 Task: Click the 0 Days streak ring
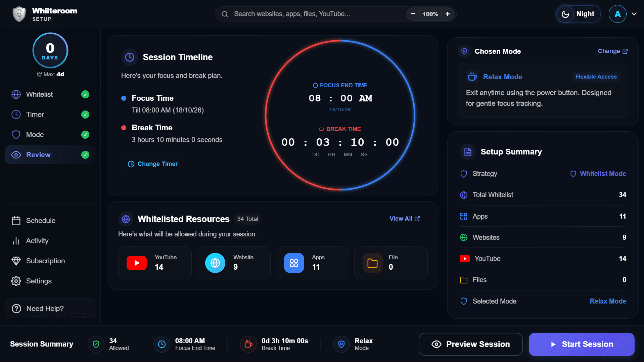pyautogui.click(x=50, y=51)
